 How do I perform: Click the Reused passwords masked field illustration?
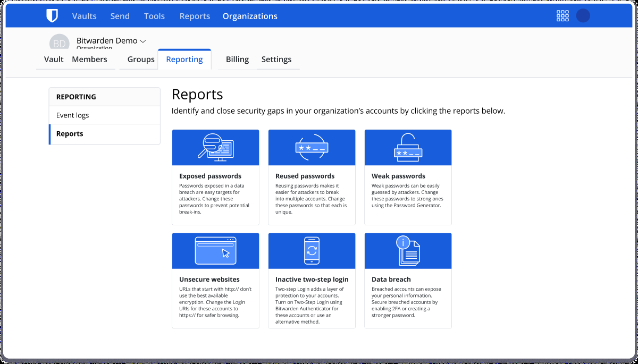pos(312,147)
